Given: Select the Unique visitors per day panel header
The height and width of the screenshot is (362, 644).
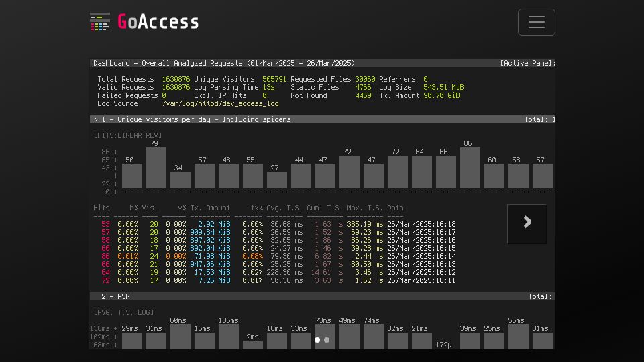Looking at the screenshot, I should (323, 119).
